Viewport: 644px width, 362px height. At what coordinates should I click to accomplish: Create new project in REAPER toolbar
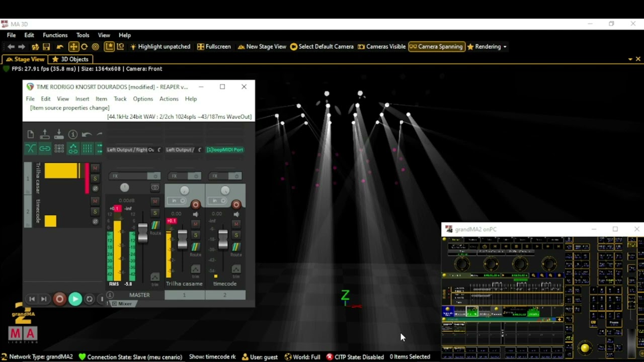tap(31, 134)
